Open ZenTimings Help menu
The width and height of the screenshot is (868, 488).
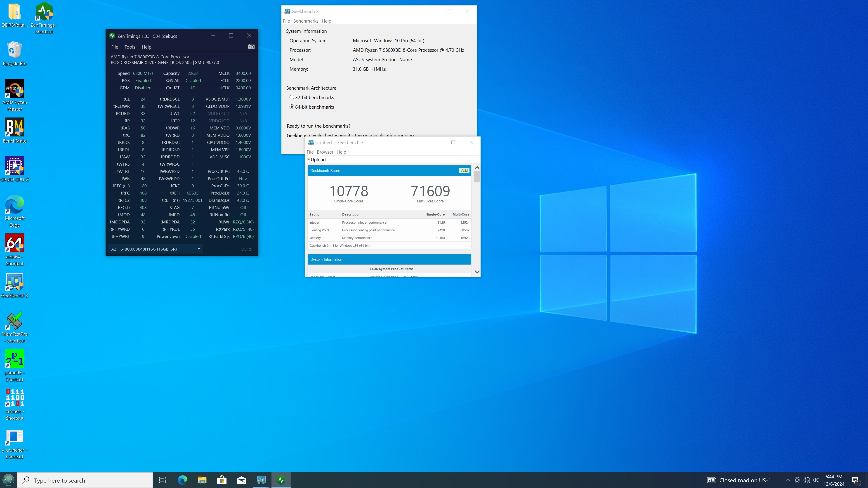click(146, 47)
